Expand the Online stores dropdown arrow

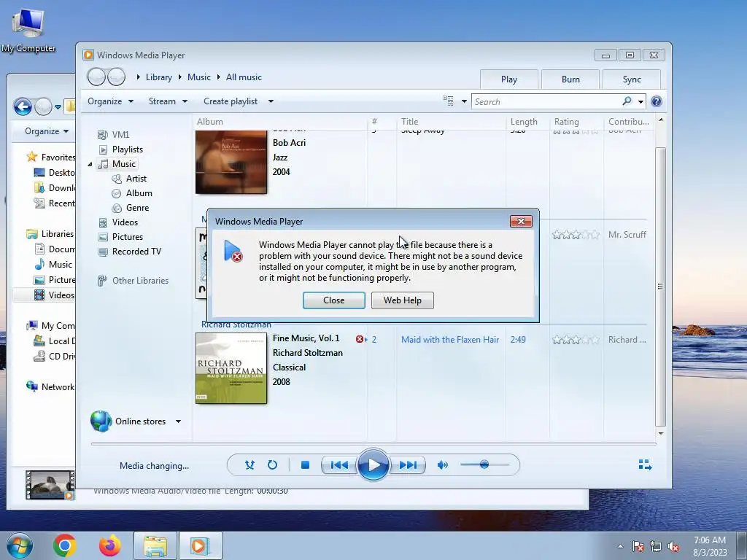[x=178, y=421]
